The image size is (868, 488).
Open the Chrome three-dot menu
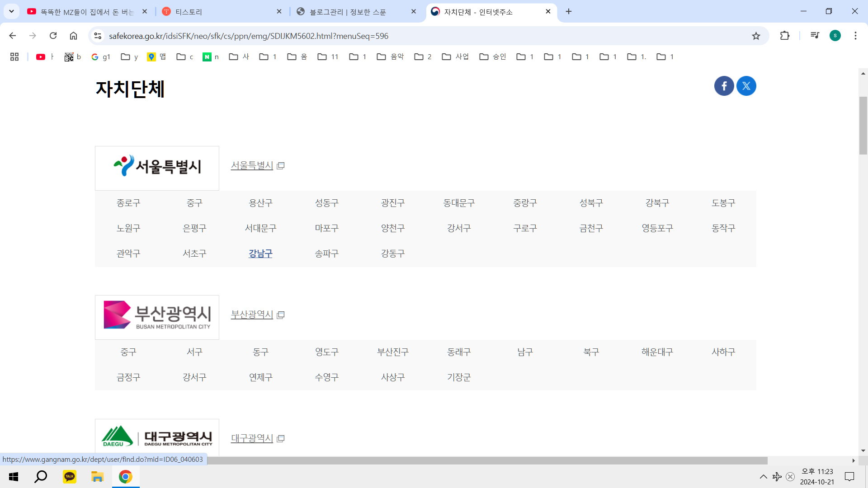[x=855, y=36]
